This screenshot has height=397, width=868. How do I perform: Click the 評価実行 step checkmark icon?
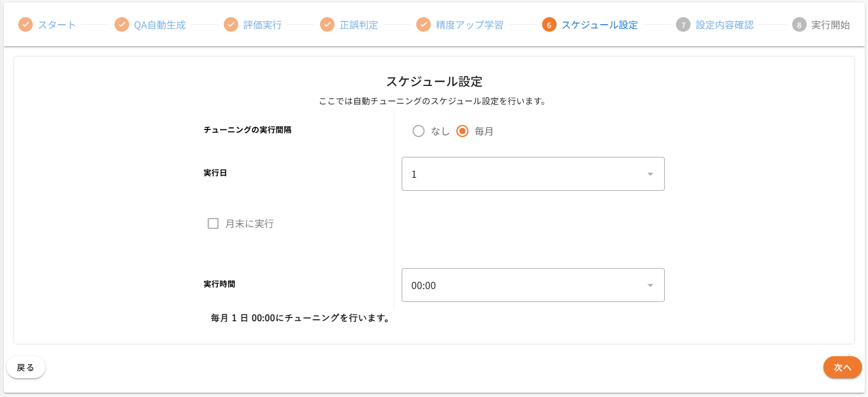pyautogui.click(x=231, y=25)
